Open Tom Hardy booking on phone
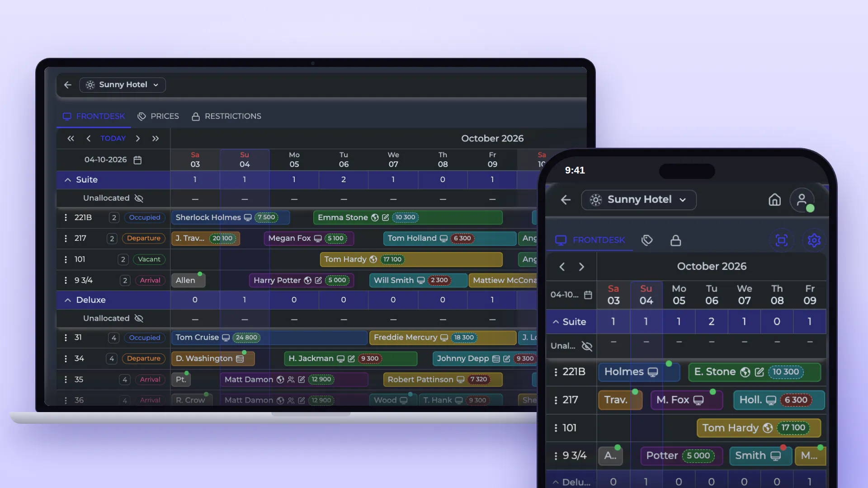The height and width of the screenshot is (488, 868). click(759, 428)
